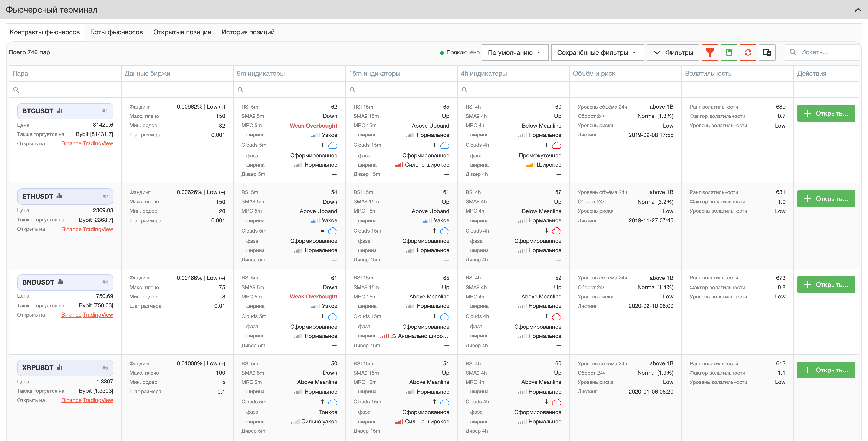
Task: Click BTCUSDT Clouds 4h red cloud icon
Action: (x=557, y=146)
